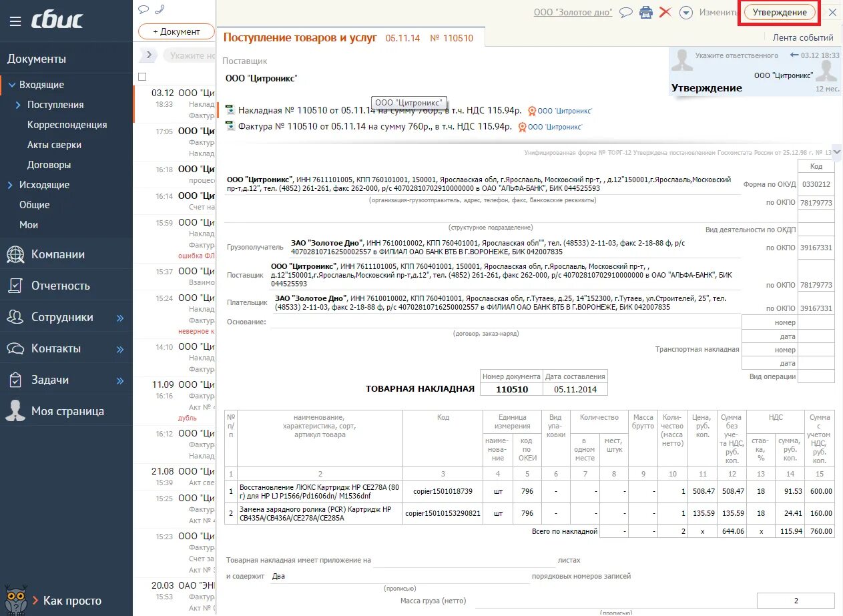Viewport: 843px width, 616px height.
Task: Click Как просто help link
Action: (x=72, y=601)
